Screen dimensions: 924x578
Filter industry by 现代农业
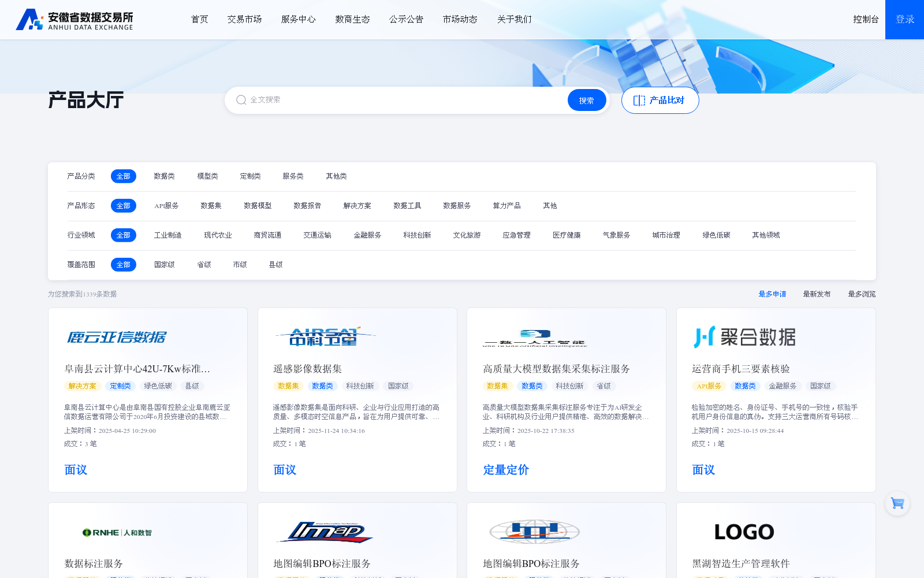[218, 235]
